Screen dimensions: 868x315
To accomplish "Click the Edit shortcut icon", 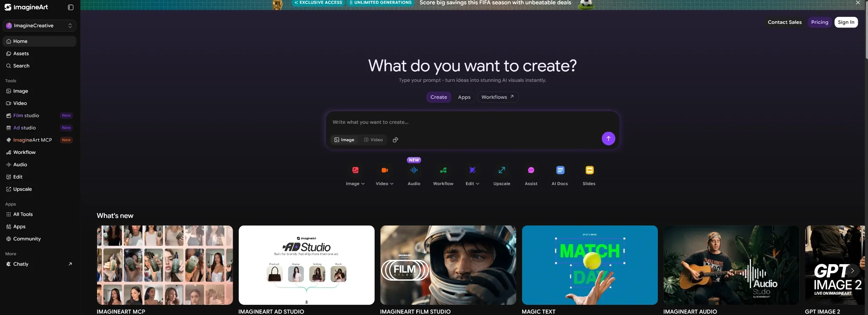I will [x=472, y=170].
